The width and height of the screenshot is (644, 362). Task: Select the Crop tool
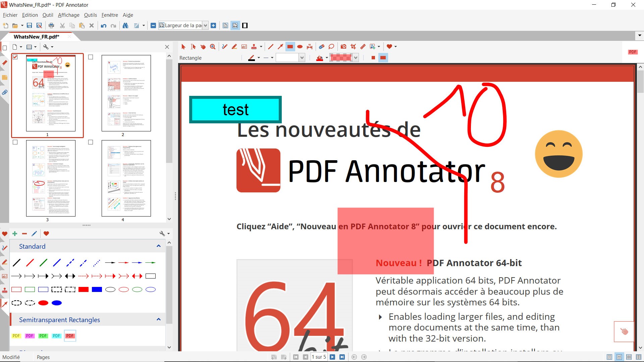353,47
